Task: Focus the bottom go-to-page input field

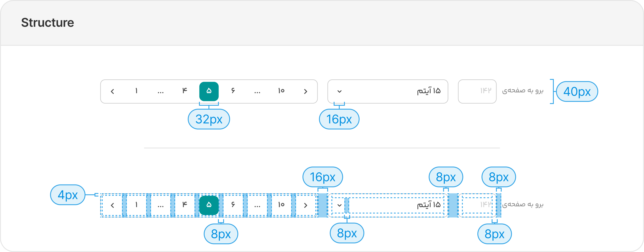Action: [x=477, y=205]
